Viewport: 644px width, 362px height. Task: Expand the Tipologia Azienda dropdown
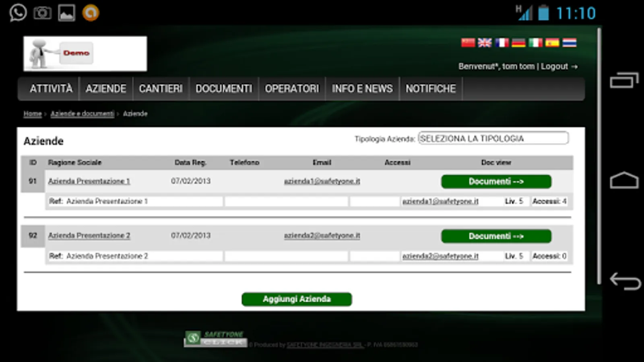click(x=493, y=138)
